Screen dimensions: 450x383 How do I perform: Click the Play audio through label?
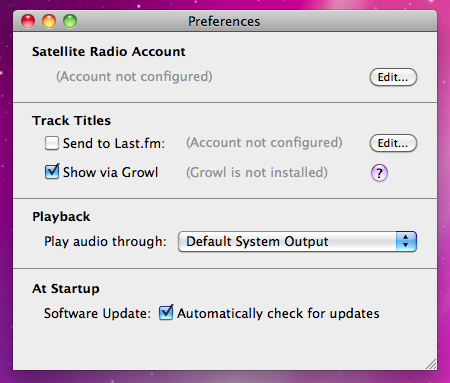(105, 241)
